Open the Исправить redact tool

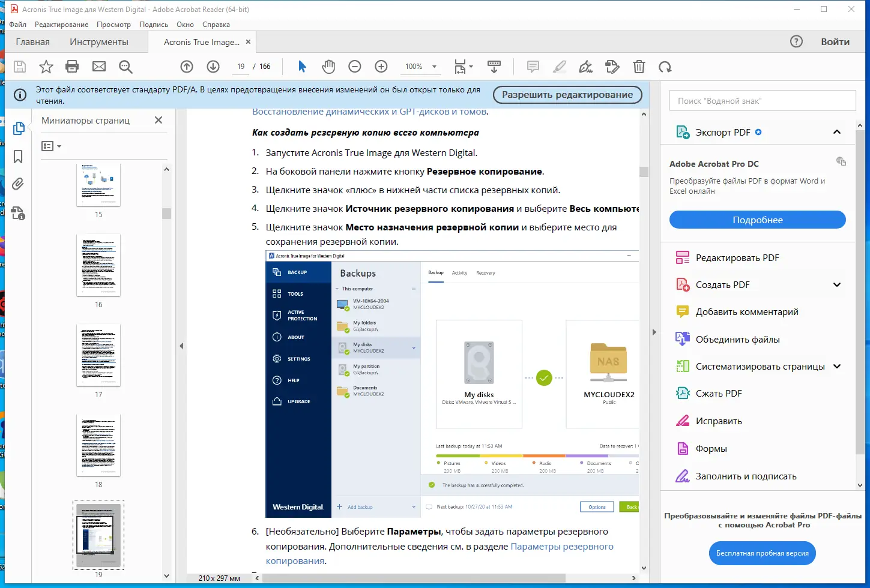click(708, 421)
